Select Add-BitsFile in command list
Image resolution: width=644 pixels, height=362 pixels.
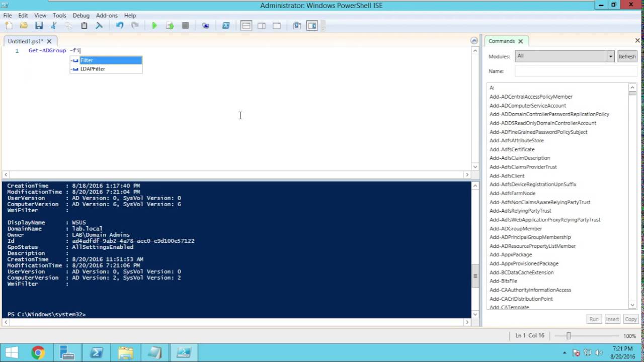click(x=503, y=281)
